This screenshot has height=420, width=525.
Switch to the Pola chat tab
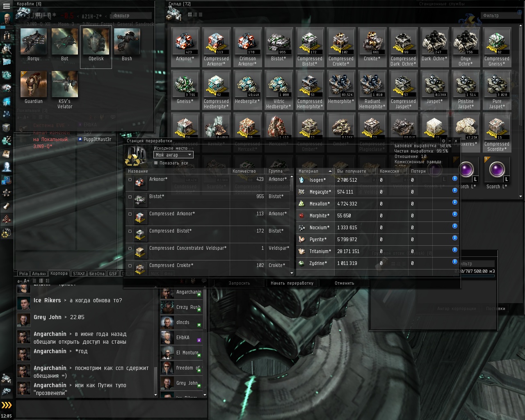point(23,274)
